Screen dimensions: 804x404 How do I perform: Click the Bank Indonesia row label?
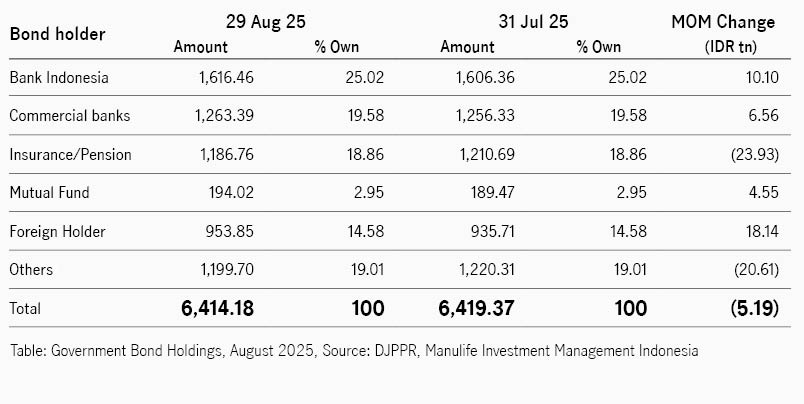click(59, 77)
